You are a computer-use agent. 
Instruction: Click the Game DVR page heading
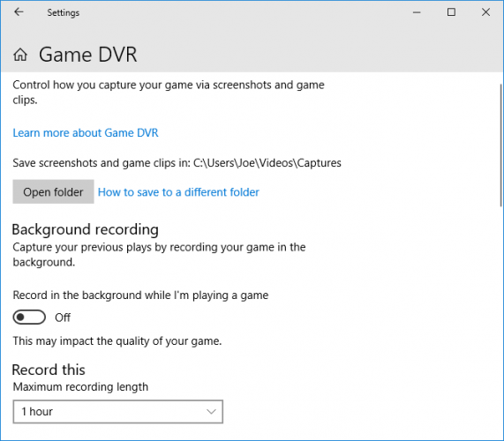pos(88,55)
